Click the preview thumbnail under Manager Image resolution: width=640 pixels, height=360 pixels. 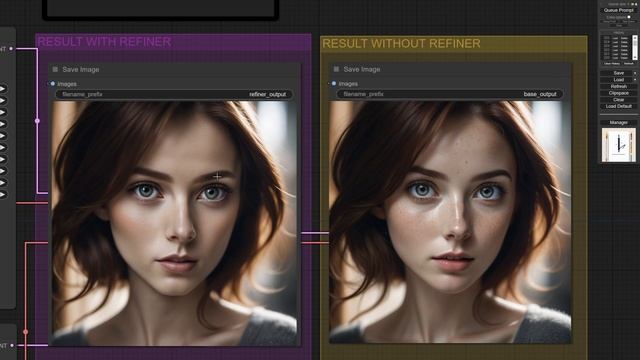click(619, 145)
